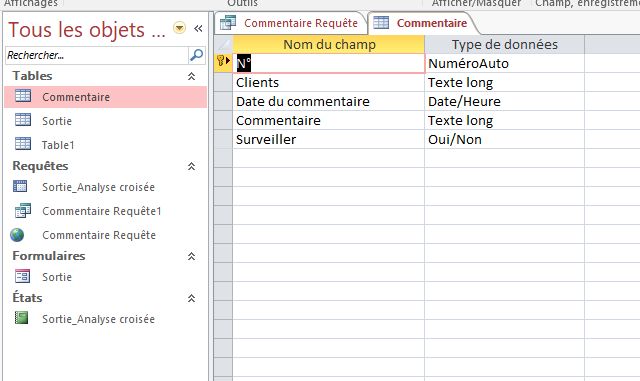This screenshot has height=381, width=640.
Task: Click the Table1 table icon
Action: 23,144
